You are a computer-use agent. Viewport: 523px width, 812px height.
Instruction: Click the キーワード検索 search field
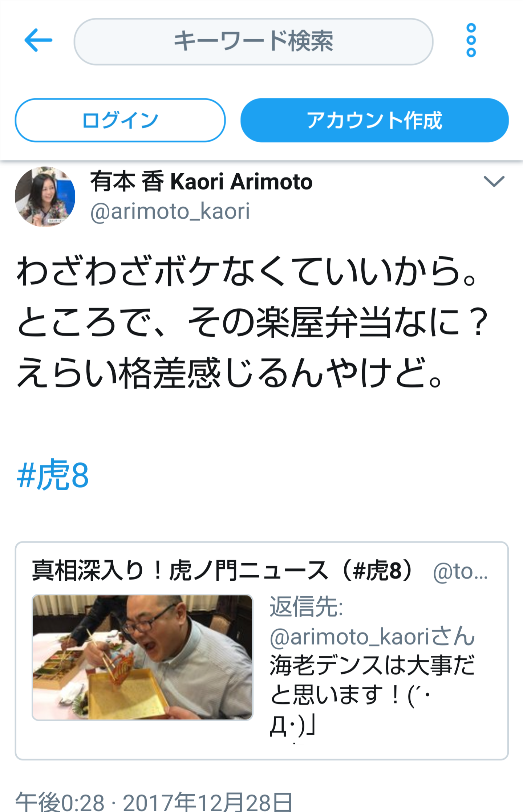click(254, 41)
